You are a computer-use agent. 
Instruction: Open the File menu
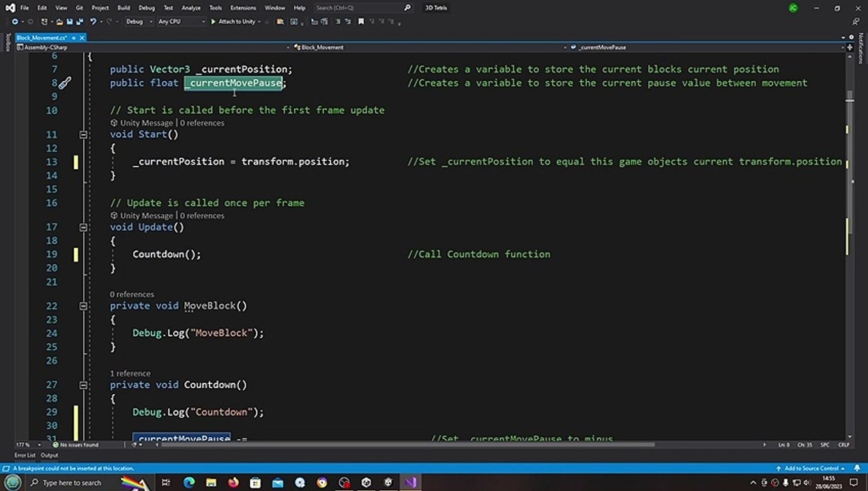[25, 8]
